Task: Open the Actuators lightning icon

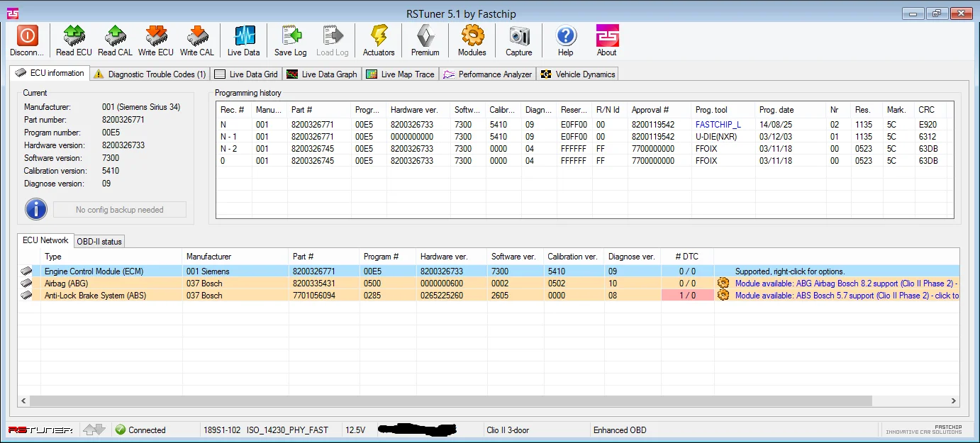Action: 379,35
